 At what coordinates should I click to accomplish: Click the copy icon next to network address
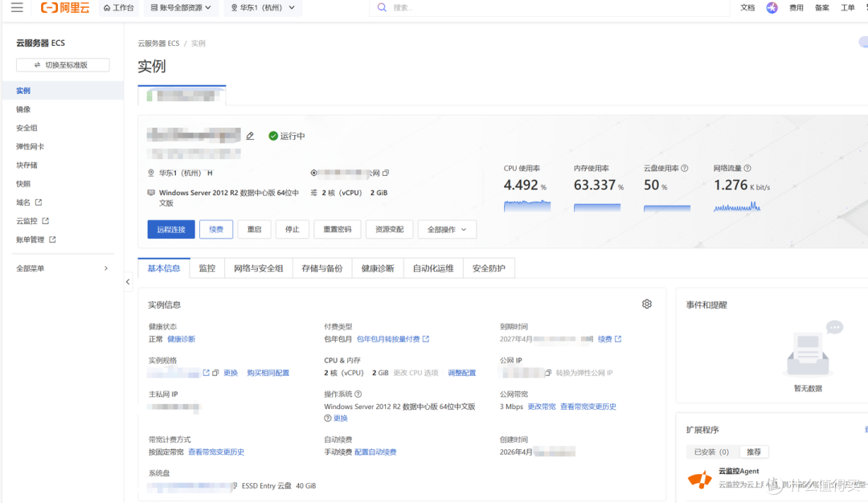click(x=386, y=173)
